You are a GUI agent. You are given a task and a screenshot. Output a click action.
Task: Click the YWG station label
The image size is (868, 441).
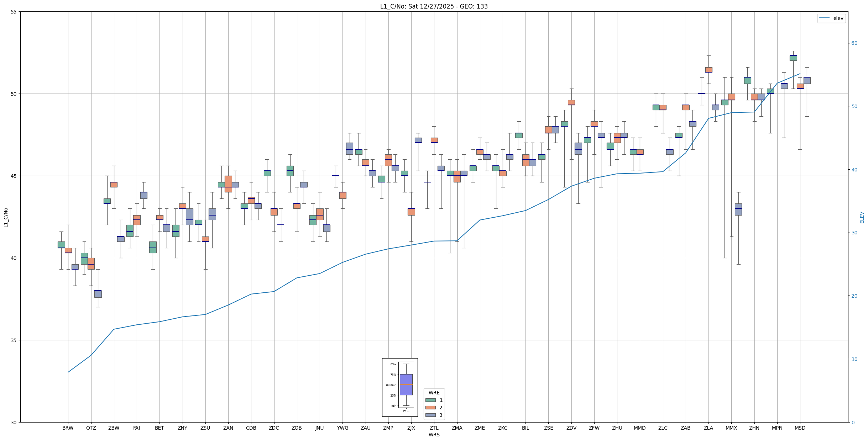point(343,428)
